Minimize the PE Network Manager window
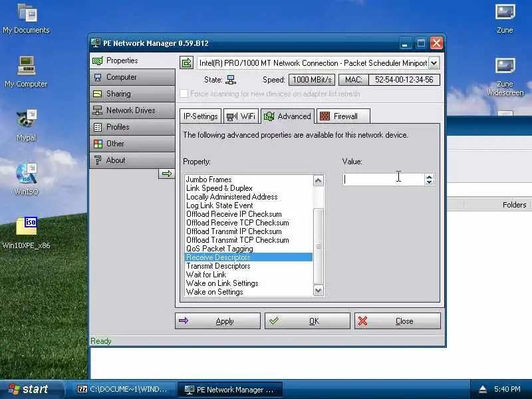 coord(405,43)
